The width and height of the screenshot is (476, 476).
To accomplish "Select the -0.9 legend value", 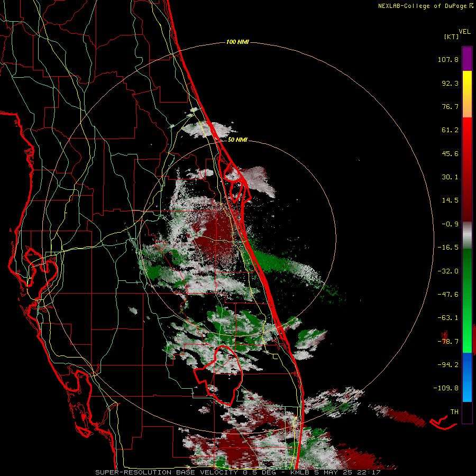I will point(450,224).
